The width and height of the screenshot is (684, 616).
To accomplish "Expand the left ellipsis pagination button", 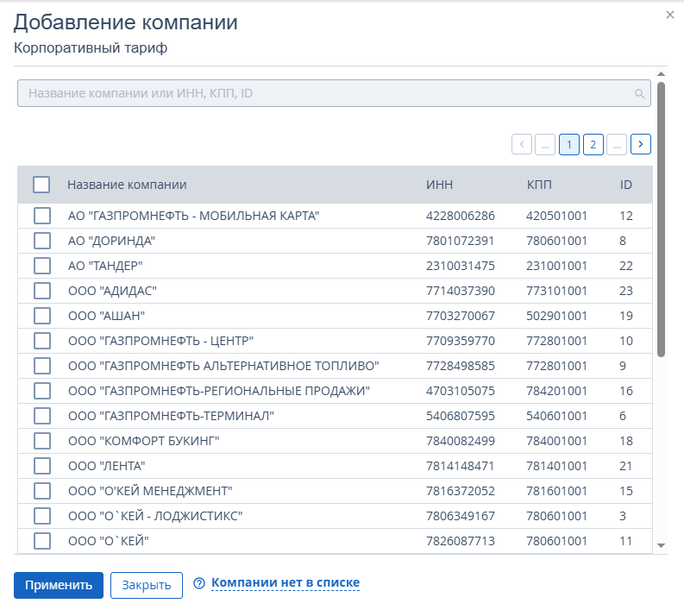I will pos(545,144).
